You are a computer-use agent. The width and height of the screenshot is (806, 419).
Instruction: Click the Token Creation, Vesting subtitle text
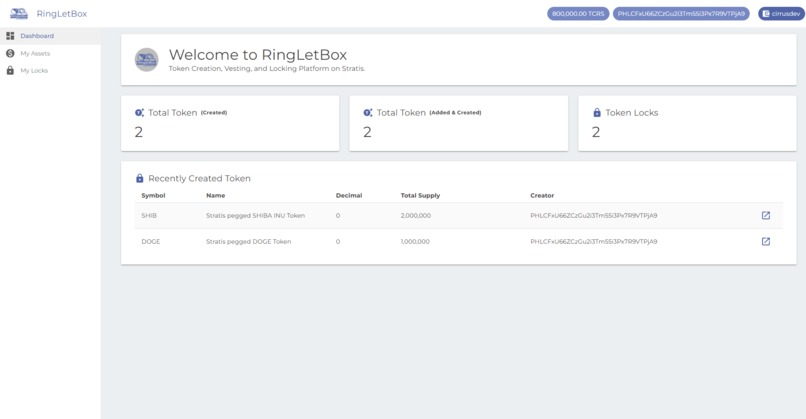[x=267, y=68]
